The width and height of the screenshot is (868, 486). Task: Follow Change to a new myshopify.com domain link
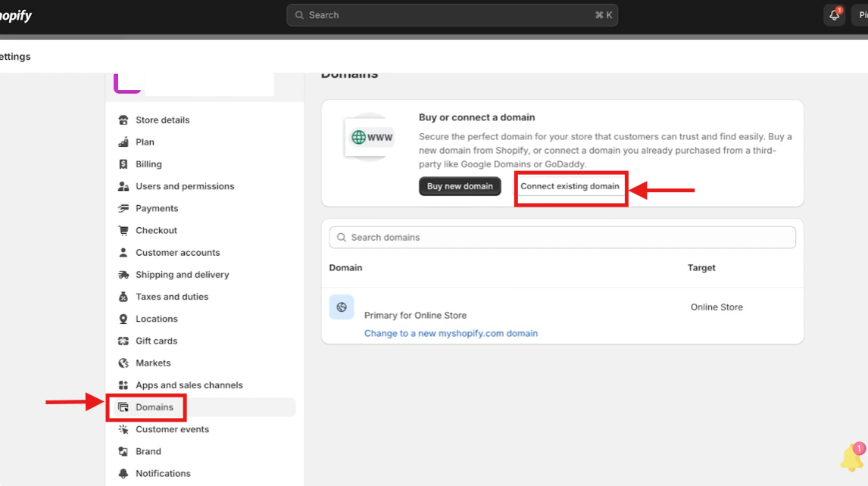coord(451,334)
